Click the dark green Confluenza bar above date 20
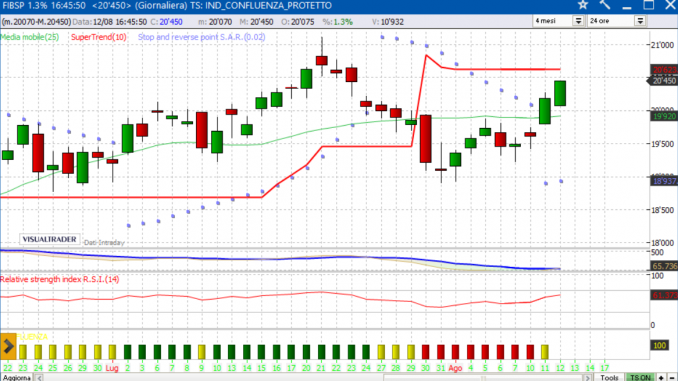Viewport: 678px width, 381px height. [x=306, y=352]
